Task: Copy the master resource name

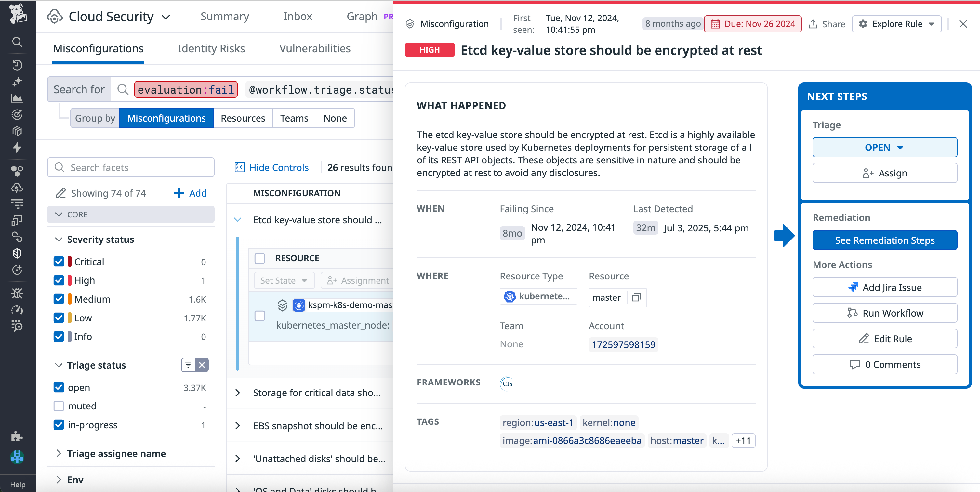Action: [636, 298]
